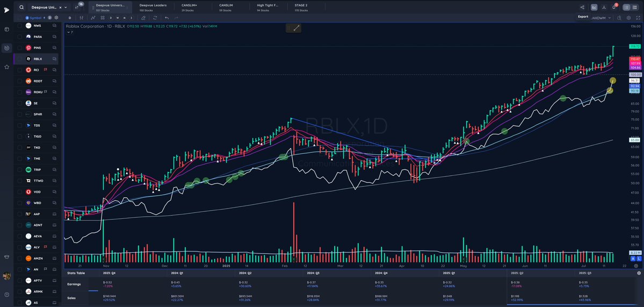Click the refresh sync chart icon
644x307 pixels.
[x=155, y=18]
